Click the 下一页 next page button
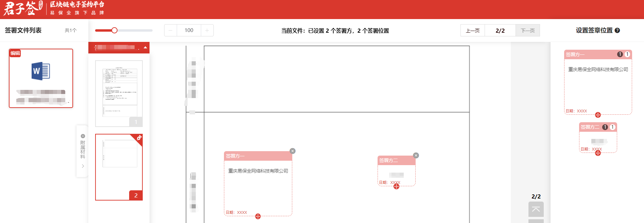This screenshot has height=223, width=644. (527, 31)
